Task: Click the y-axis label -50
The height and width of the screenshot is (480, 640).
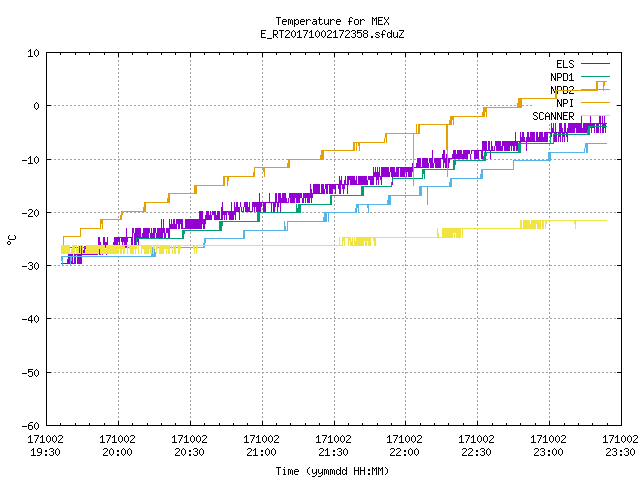Action: (31, 373)
